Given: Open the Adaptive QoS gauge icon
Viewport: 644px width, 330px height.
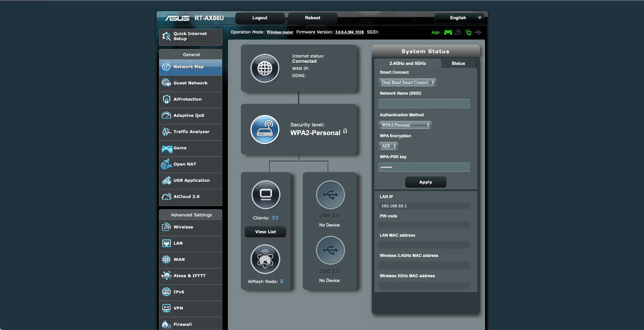Looking at the screenshot, I should (x=166, y=115).
